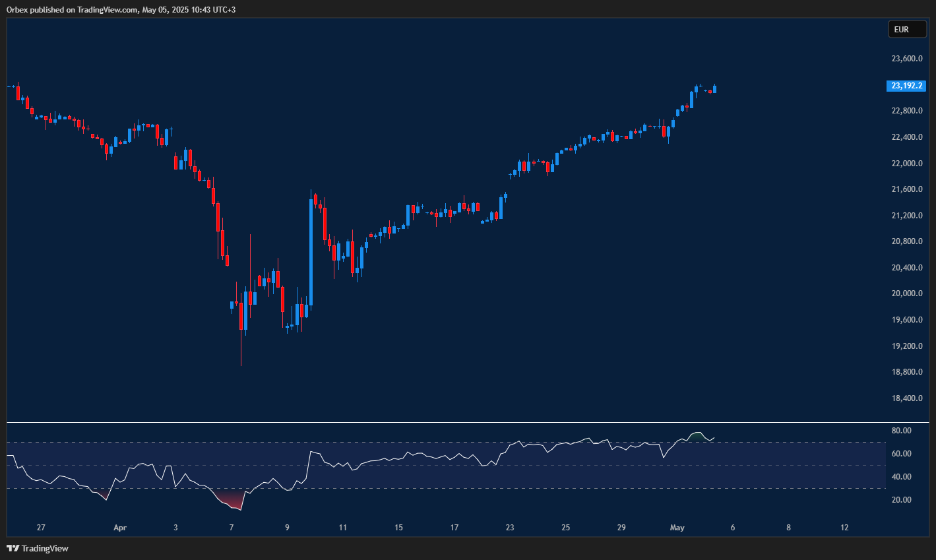Click the current price value 23,192.2
Viewport: 936px width, 560px height.
[x=906, y=86]
